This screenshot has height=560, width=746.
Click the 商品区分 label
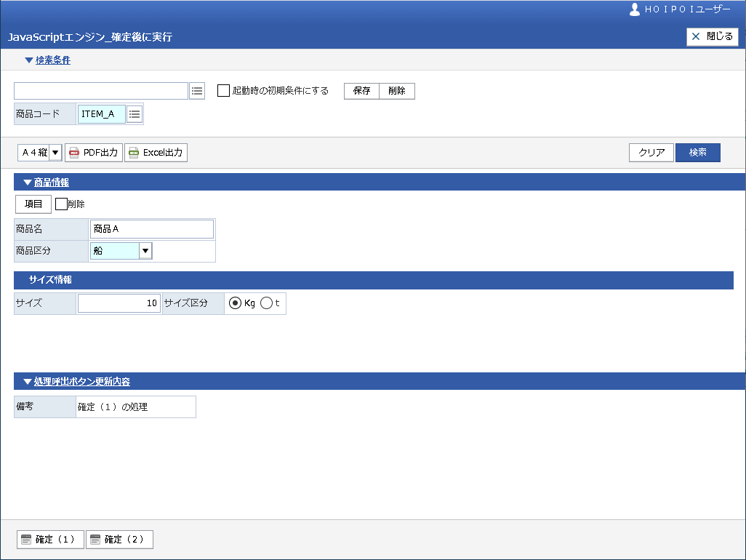point(33,251)
